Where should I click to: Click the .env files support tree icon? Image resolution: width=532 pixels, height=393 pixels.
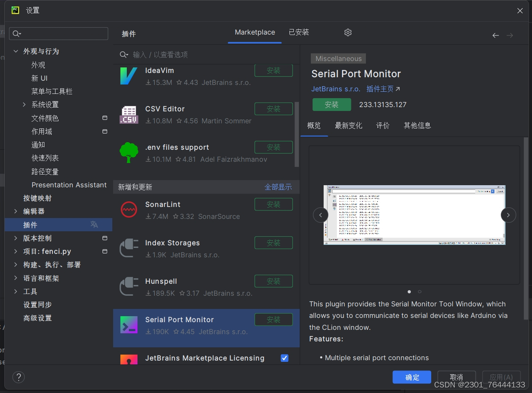[129, 153]
